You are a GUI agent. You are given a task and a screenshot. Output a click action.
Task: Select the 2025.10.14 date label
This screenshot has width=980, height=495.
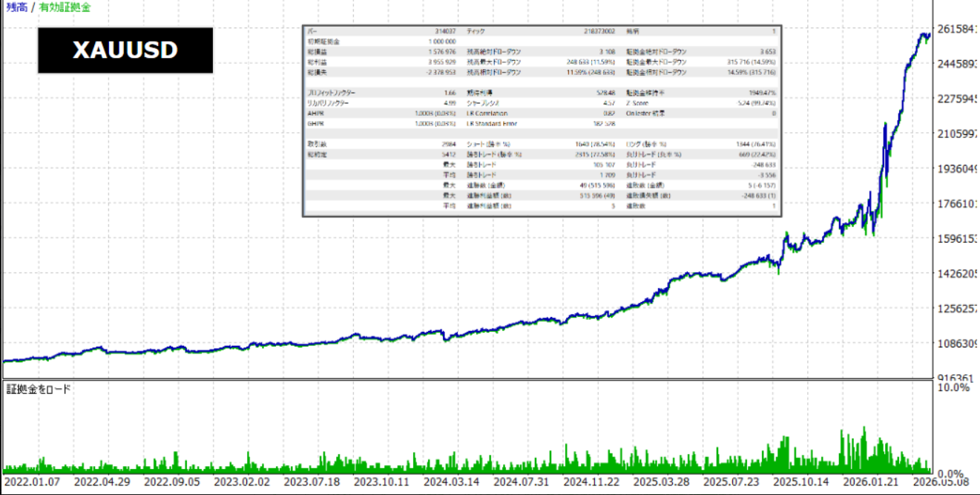pyautogui.click(x=803, y=481)
